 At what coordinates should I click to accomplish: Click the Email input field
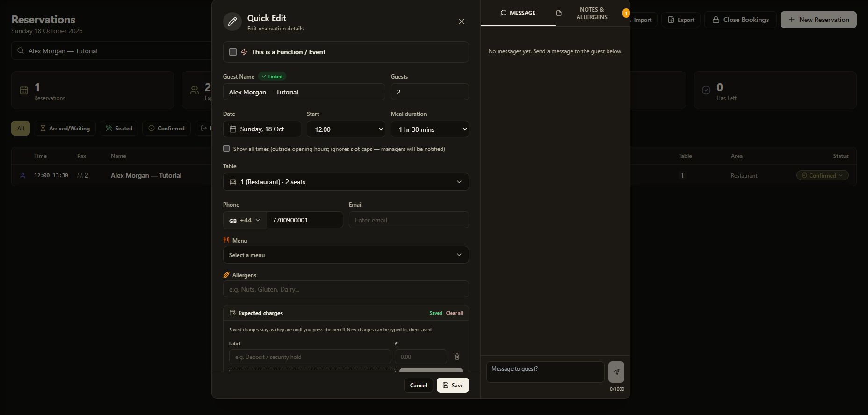point(409,220)
